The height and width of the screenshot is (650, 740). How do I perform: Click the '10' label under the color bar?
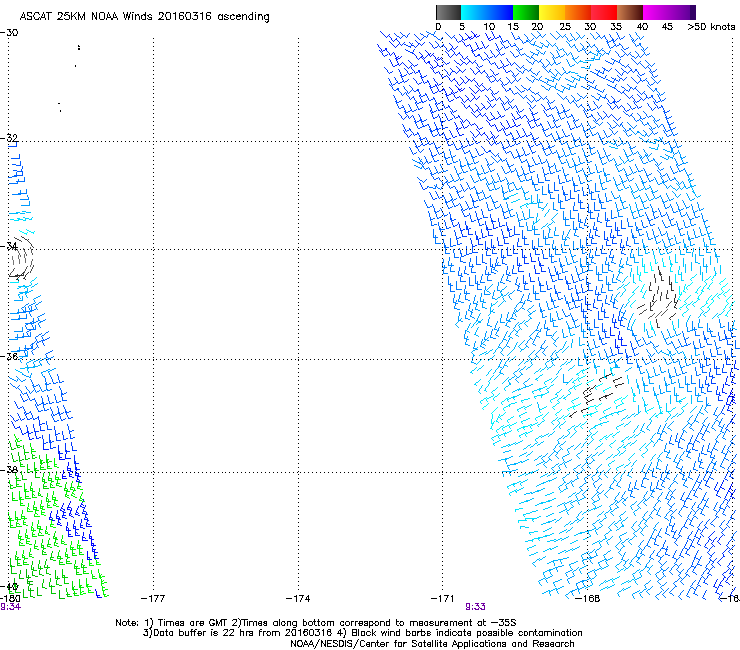pyautogui.click(x=489, y=27)
